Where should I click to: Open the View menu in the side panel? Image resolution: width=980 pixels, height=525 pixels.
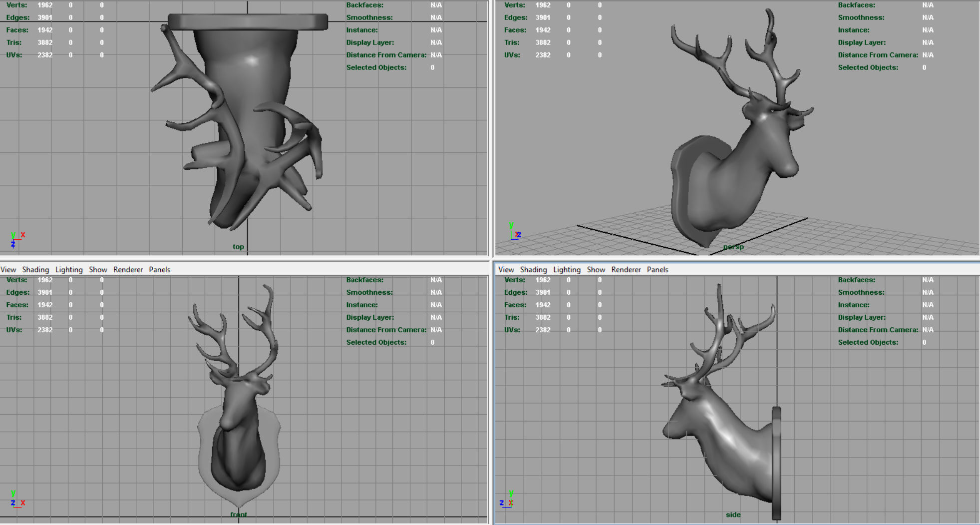click(506, 270)
